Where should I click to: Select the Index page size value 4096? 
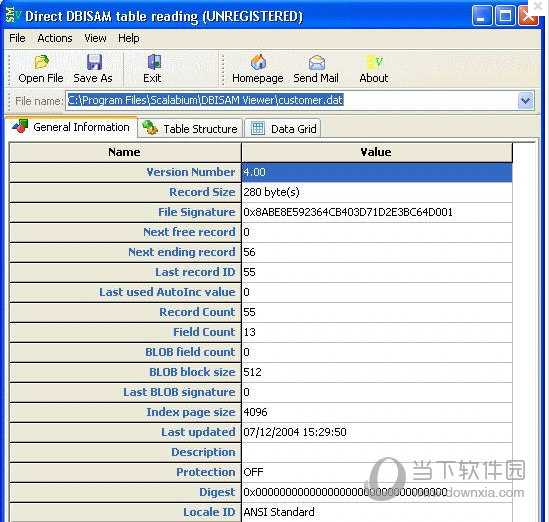377,412
